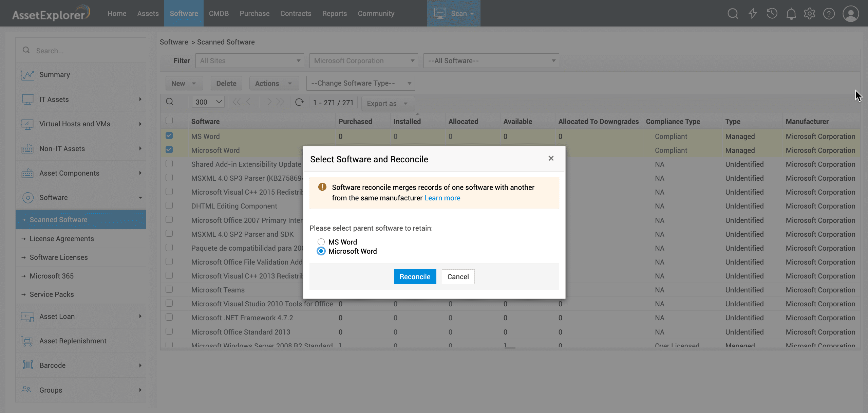This screenshot has height=413, width=868.
Task: Open the recent history clock icon
Action: point(772,14)
